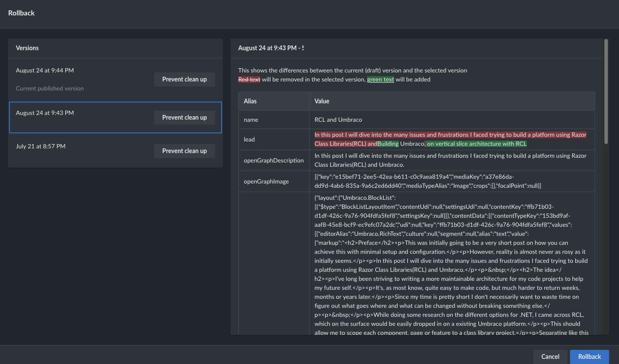619x364 pixels.
Task: Select the August 24 at 9:43 PM version
Action: click(45, 113)
